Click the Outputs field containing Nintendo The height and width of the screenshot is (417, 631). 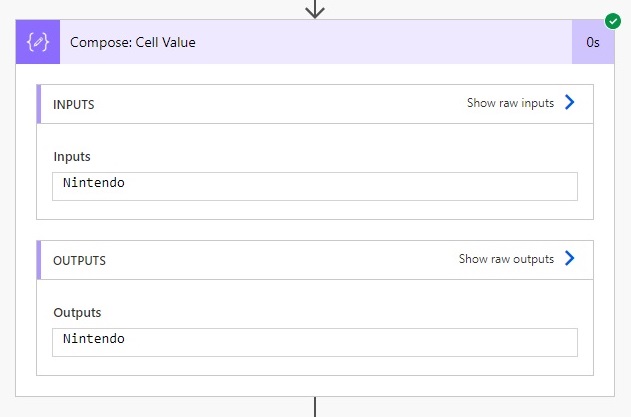(315, 342)
